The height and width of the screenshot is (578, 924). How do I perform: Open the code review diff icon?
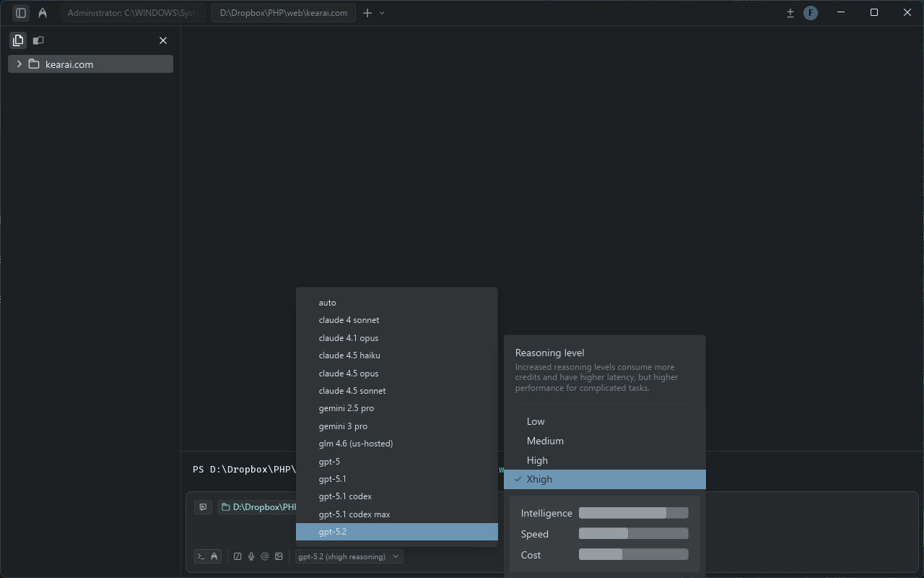pyautogui.click(x=790, y=12)
